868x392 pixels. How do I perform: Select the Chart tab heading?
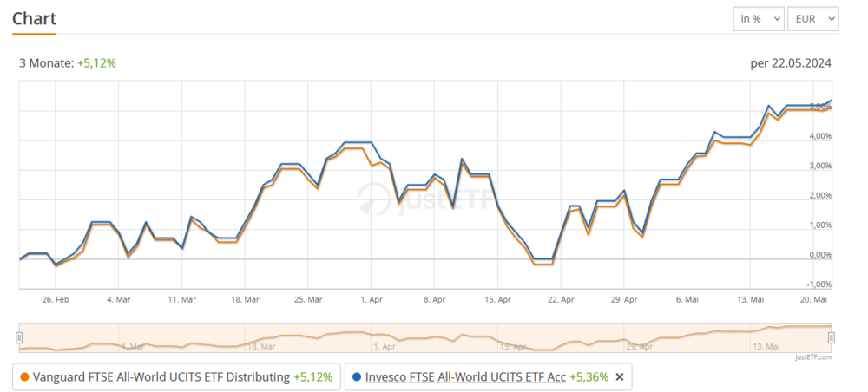[x=35, y=18]
